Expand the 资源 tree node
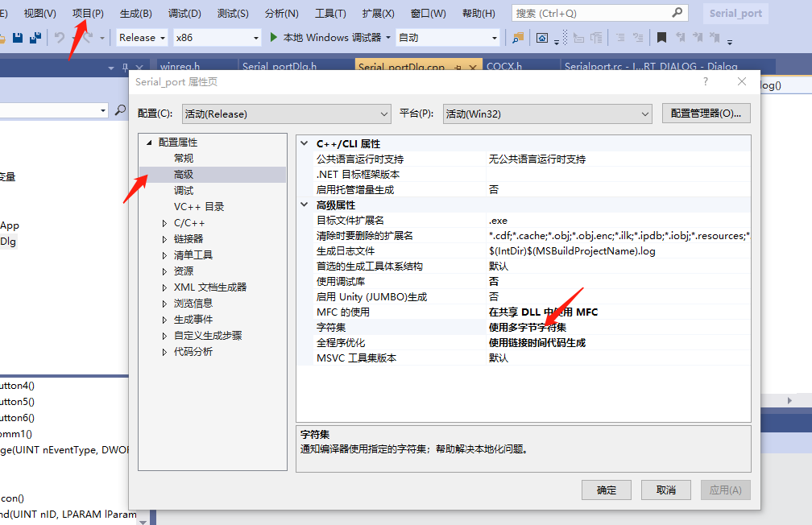812x525 pixels. click(164, 271)
